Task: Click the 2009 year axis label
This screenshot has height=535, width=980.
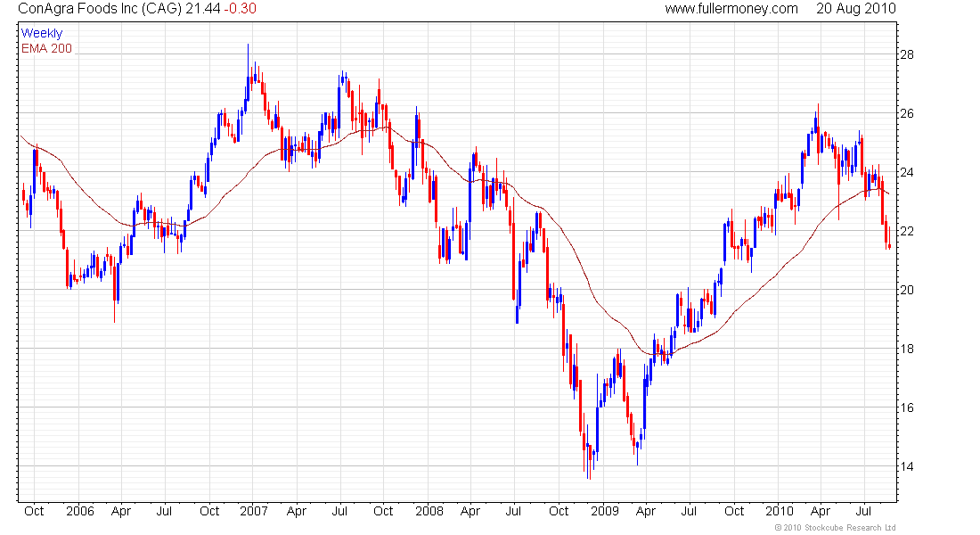Action: (605, 511)
